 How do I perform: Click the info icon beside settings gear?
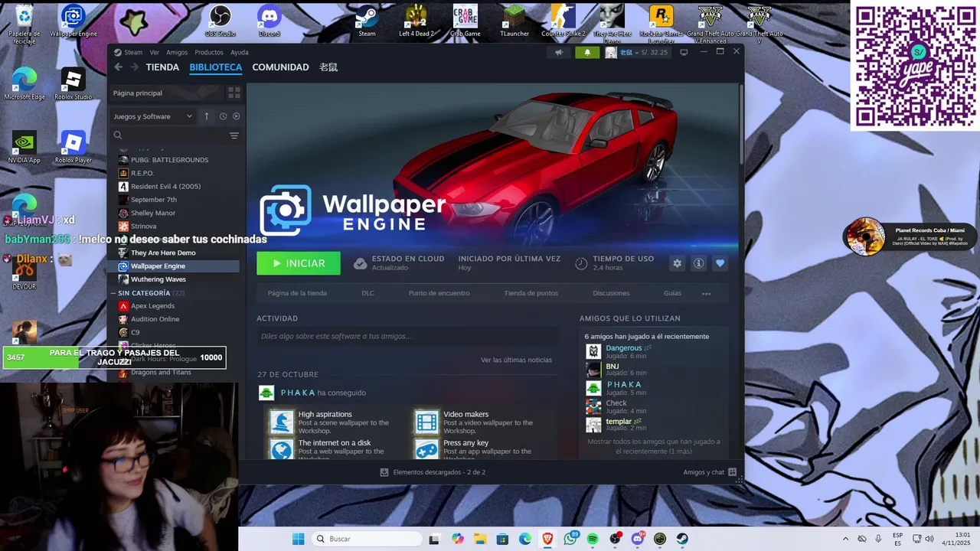(698, 263)
